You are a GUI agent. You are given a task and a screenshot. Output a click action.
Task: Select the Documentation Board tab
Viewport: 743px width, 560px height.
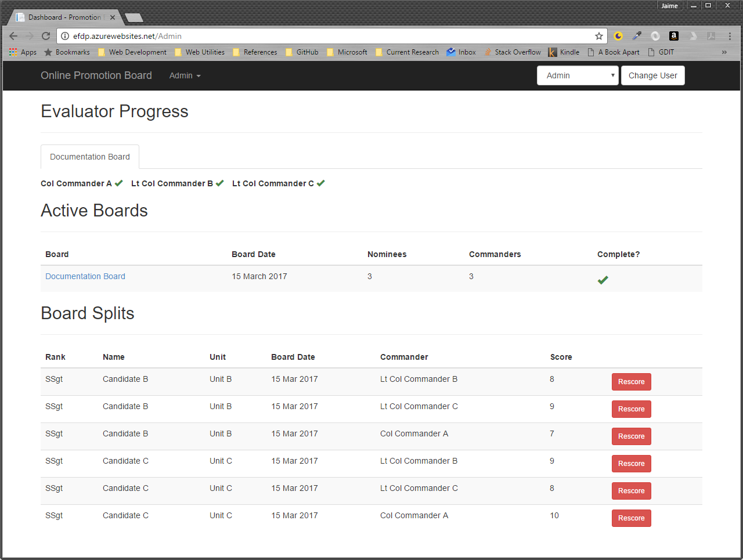click(x=90, y=157)
